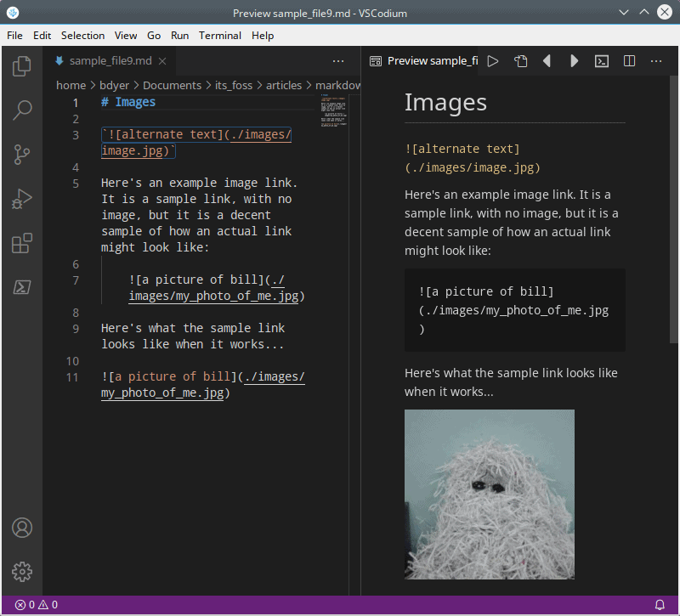680x616 pixels.
Task: Click the run triangle in preview toolbar
Action: [493, 61]
